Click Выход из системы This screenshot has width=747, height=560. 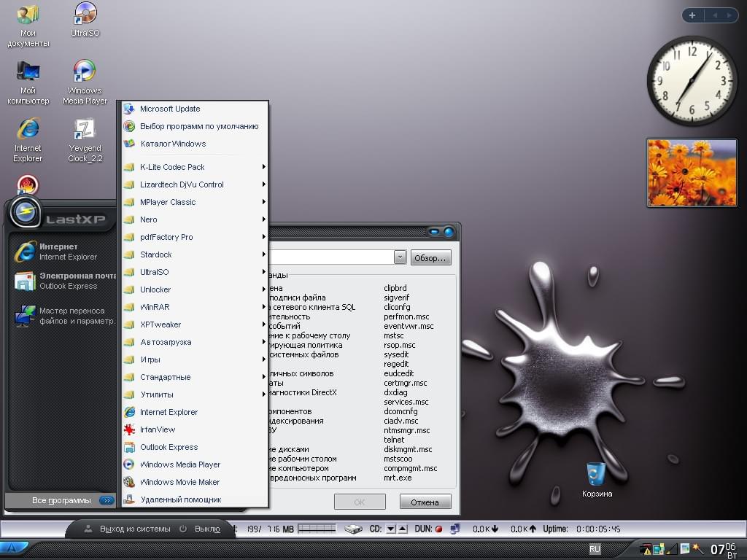click(x=128, y=529)
